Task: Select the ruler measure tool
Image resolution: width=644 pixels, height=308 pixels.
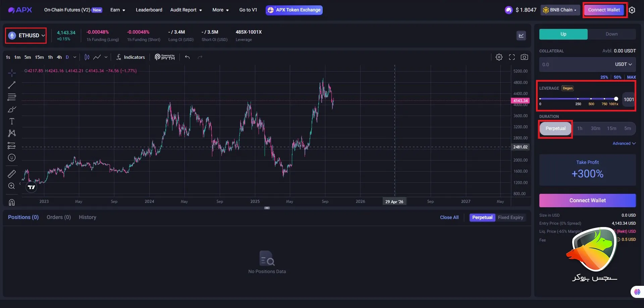Action: coord(12,174)
